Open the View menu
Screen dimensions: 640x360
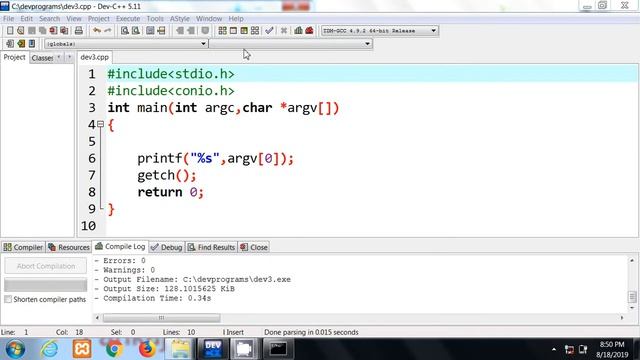click(x=74, y=19)
